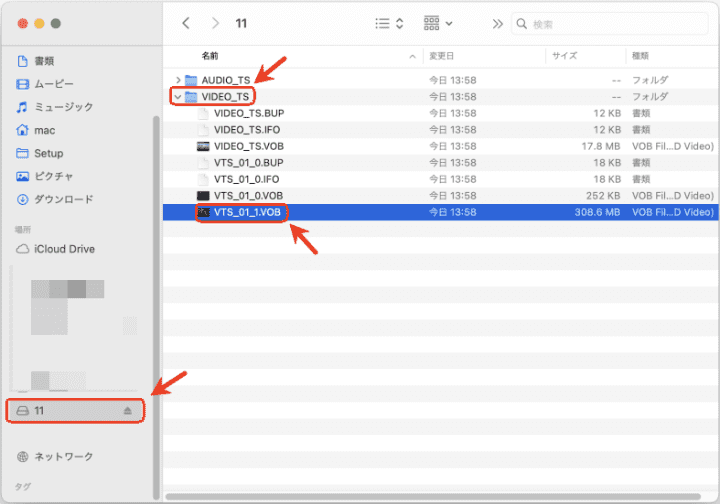Click the horizontal scrollbar at window bottom
Screen dimensions: 720x504
point(433,497)
